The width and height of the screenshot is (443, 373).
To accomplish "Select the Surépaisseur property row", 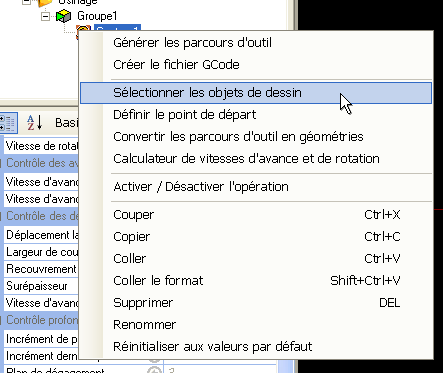I will [41, 286].
